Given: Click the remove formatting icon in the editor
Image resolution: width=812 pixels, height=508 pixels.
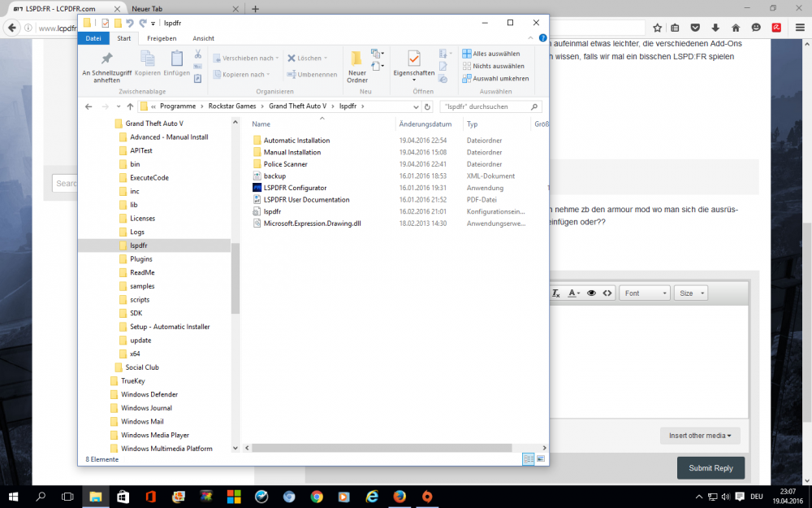Looking at the screenshot, I should click(x=555, y=293).
